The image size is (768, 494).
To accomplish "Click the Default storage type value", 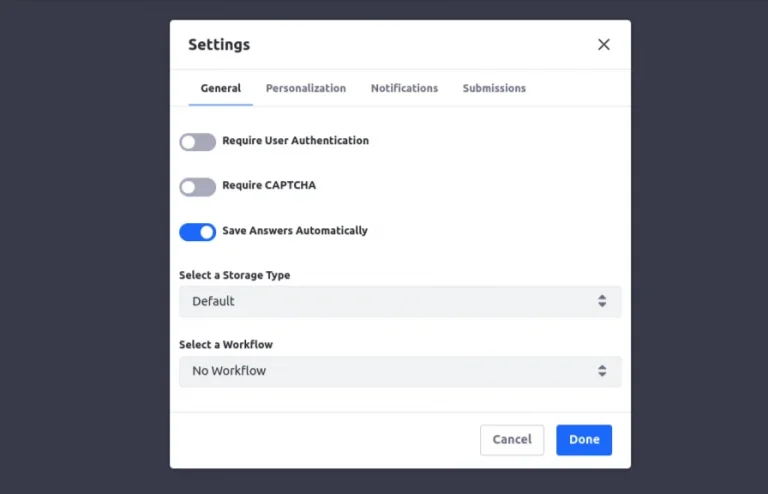I will coord(213,301).
